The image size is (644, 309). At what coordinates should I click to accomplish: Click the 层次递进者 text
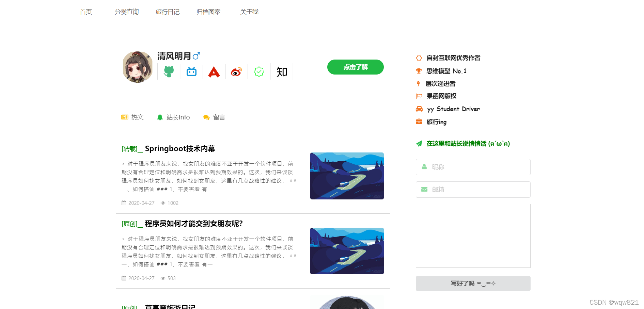pyautogui.click(x=440, y=84)
